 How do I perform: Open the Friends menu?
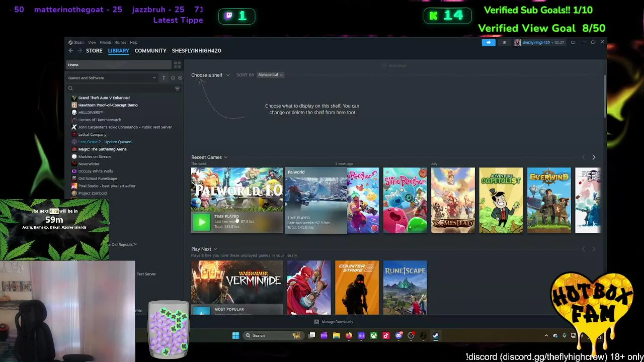click(106, 43)
